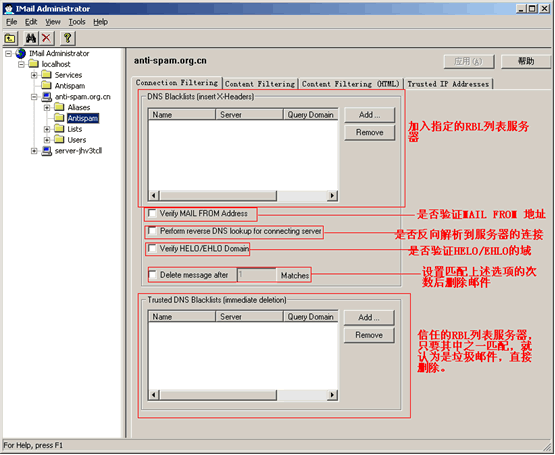Screen dimensions: 555x455
Task: Expand the Aliases tree node
Action: tap(47, 107)
